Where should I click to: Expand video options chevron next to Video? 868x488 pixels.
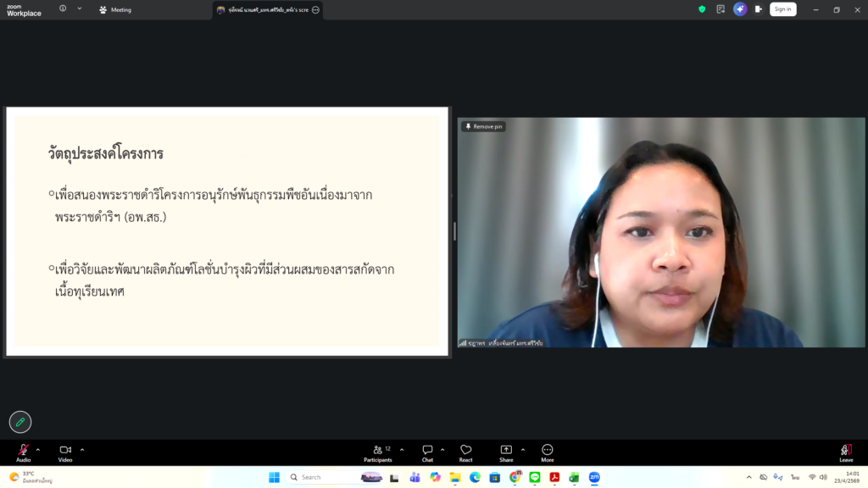tap(82, 450)
